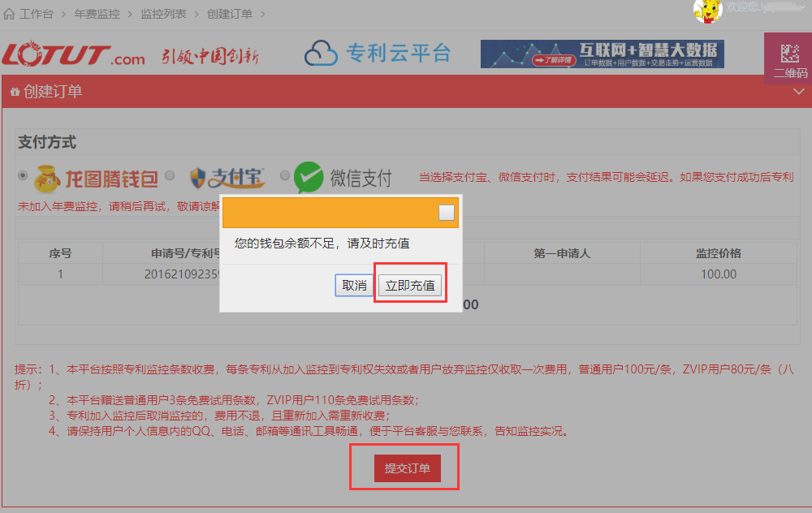
Task: Select 微信支付 payment radio button
Action: [x=285, y=175]
